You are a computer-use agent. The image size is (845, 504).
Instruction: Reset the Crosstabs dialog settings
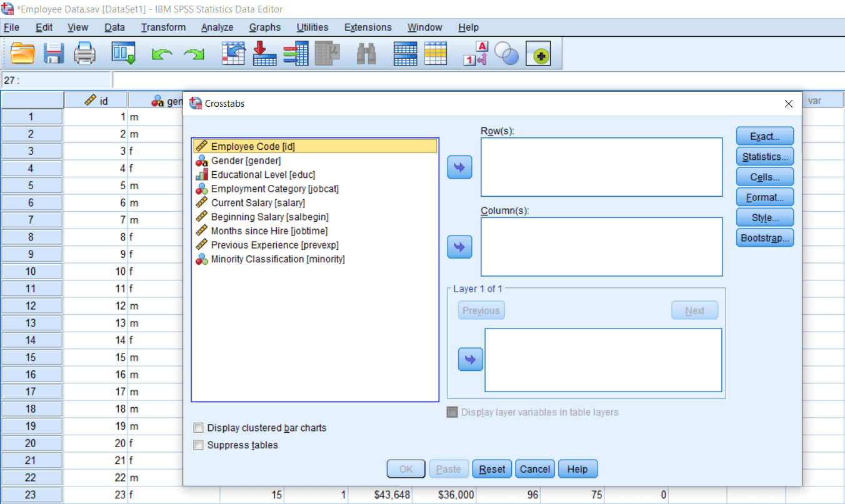pos(492,469)
